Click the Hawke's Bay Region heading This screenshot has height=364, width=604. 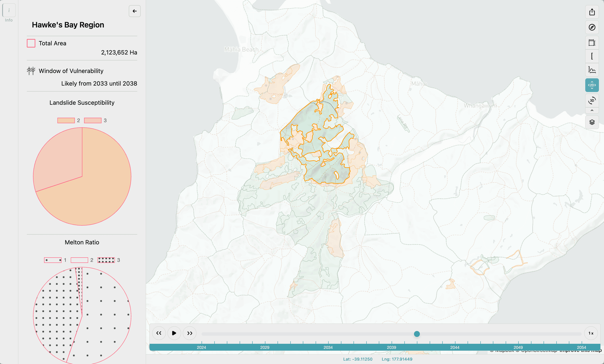tap(68, 25)
